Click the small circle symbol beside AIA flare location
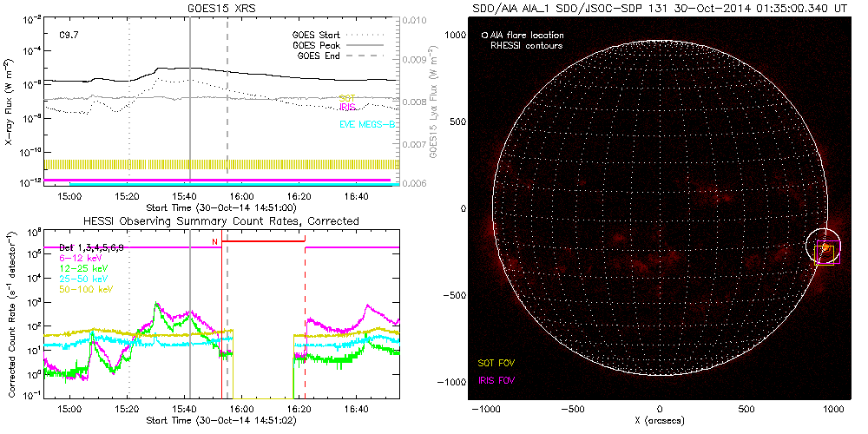This screenshot has width=868, height=434. pos(484,36)
